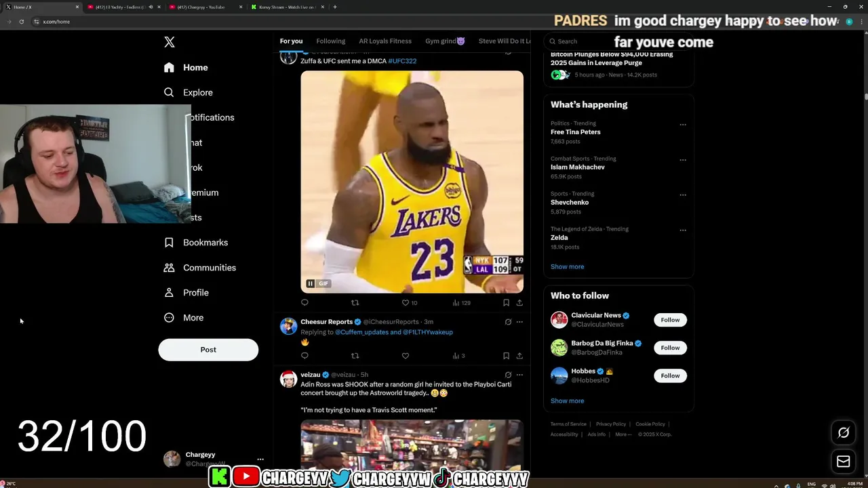Image resolution: width=868 pixels, height=488 pixels.
Task: Click the X logo in sidebar
Action: pos(170,42)
